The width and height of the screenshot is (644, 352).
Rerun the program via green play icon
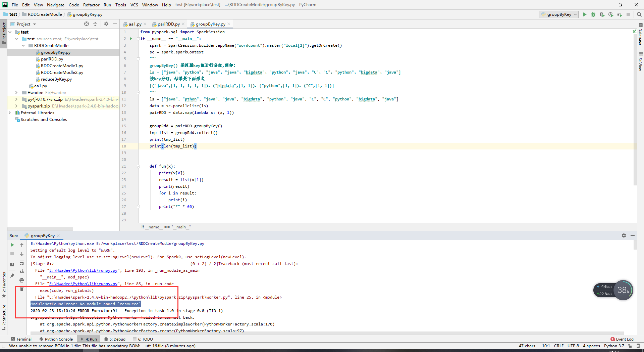click(x=12, y=245)
